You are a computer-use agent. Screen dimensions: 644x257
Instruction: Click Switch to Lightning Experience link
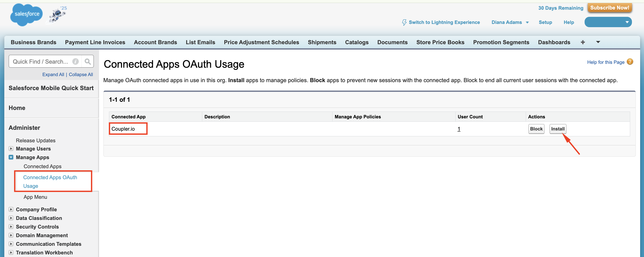(x=444, y=22)
